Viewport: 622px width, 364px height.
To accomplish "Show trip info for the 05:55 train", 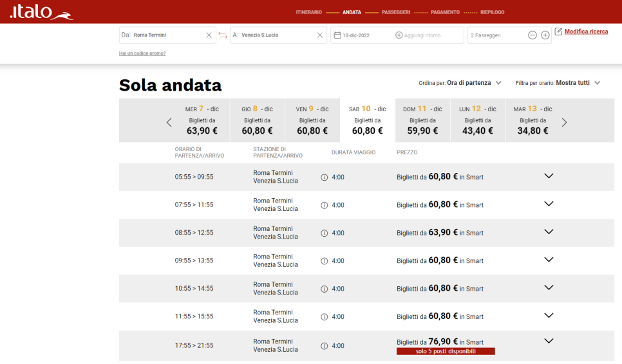I will pyautogui.click(x=324, y=177).
